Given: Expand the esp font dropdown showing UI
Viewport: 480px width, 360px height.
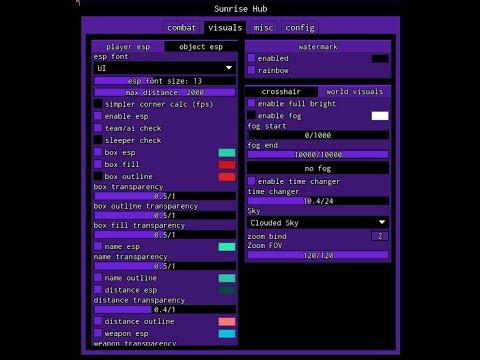Looking at the screenshot, I should 165,68.
